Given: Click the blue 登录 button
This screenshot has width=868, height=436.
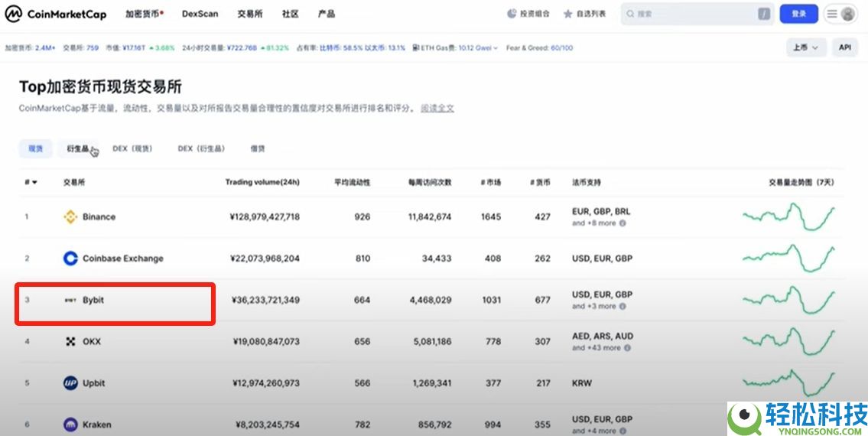Looking at the screenshot, I should pos(798,14).
